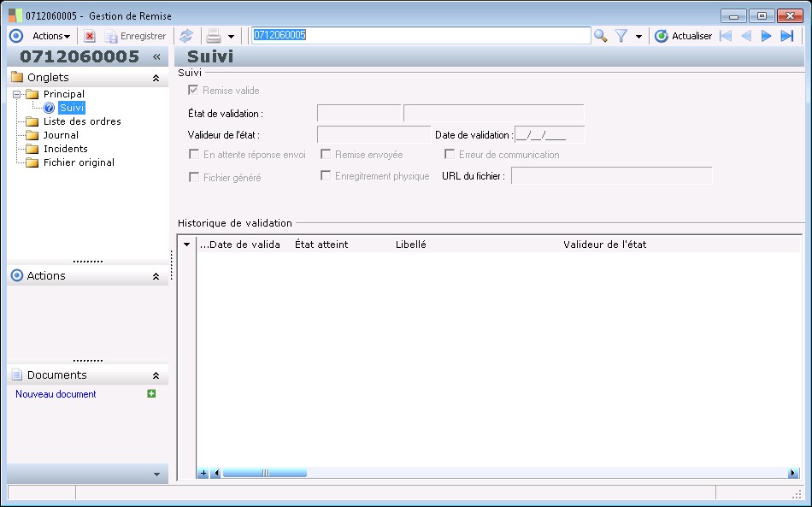The width and height of the screenshot is (812, 507).
Task: Open the Actions dropdown menu in toolbar
Action: [x=51, y=36]
